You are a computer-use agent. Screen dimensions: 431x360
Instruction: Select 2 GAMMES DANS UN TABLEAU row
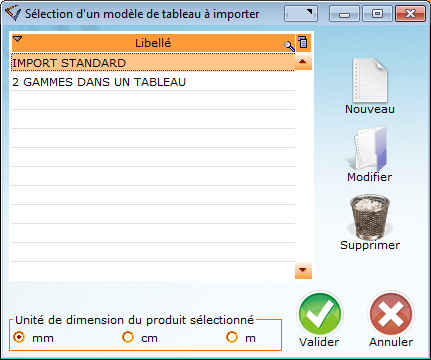pyautogui.click(x=153, y=82)
